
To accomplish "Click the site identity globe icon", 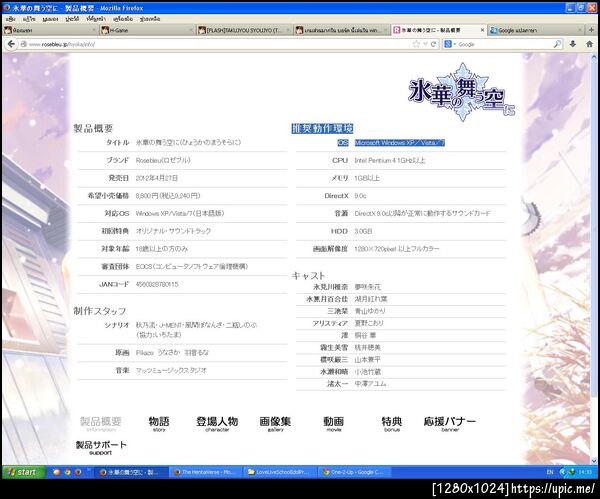I will pyautogui.click(x=24, y=44).
